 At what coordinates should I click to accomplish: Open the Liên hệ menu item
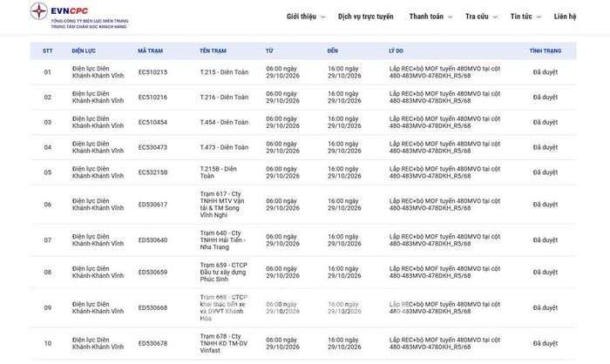tap(565, 17)
